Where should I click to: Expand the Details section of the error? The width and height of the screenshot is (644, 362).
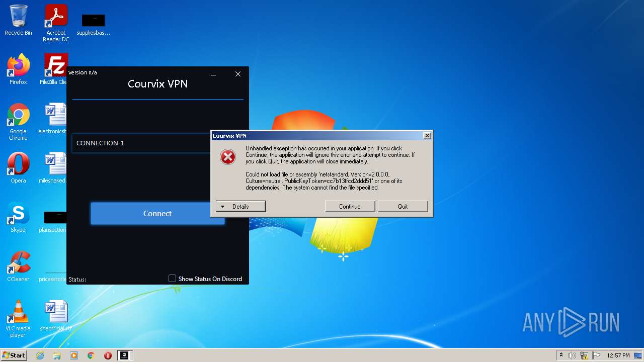click(x=240, y=207)
